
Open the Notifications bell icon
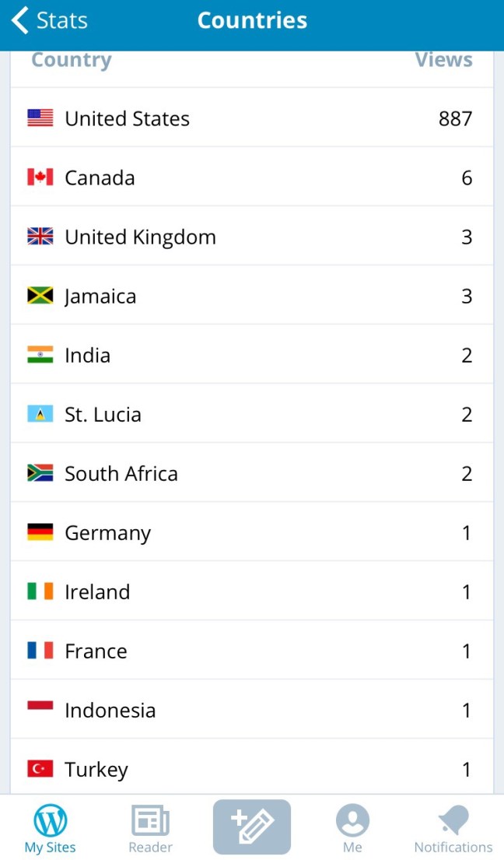pyautogui.click(x=453, y=820)
